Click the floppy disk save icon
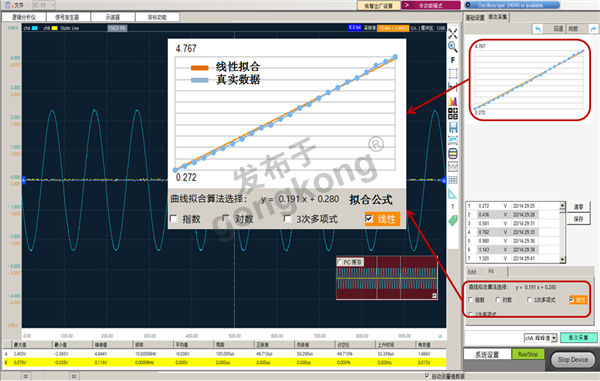600x381 pixels. 453,127
